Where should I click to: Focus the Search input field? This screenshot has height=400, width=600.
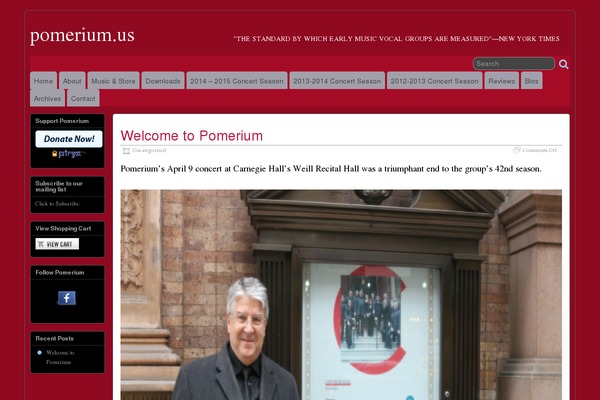514,64
